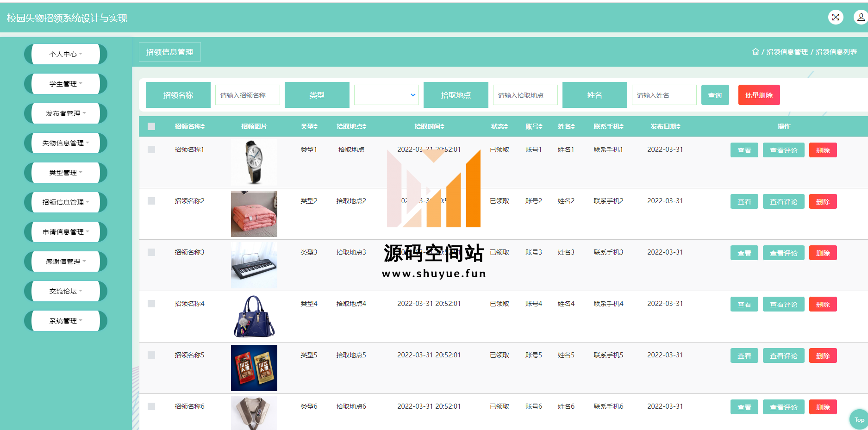Click the 拾取地点4 cell

click(x=351, y=304)
